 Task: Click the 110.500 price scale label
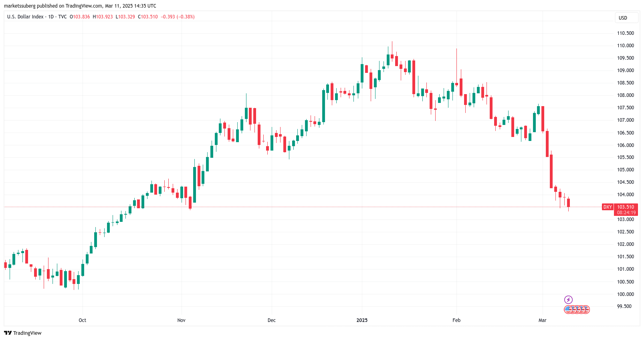pos(626,33)
